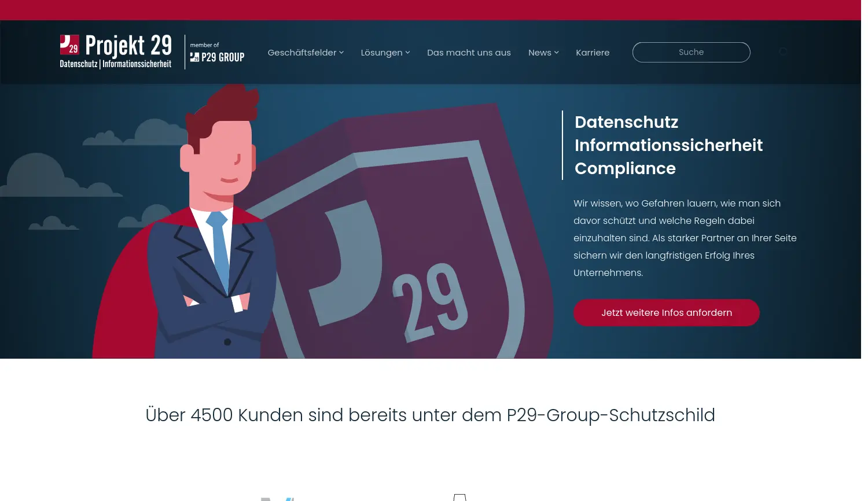The width and height of the screenshot is (868, 501).
Task: Go to Das macht uns aus
Action: (469, 53)
